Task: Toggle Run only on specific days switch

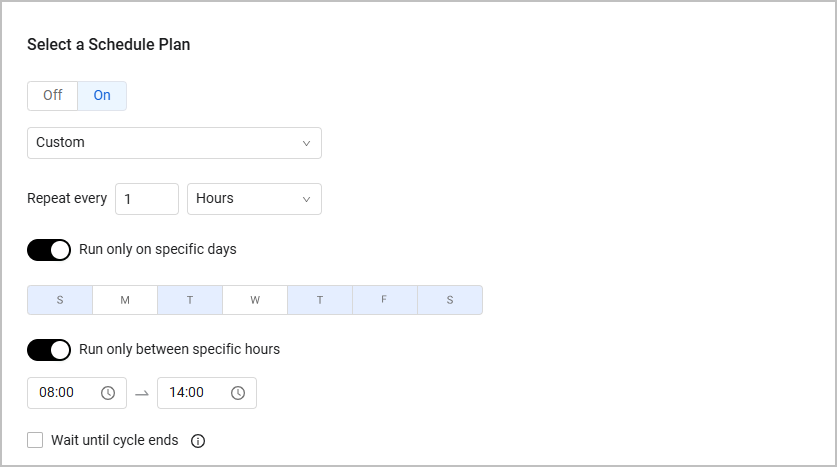Action: 49,250
